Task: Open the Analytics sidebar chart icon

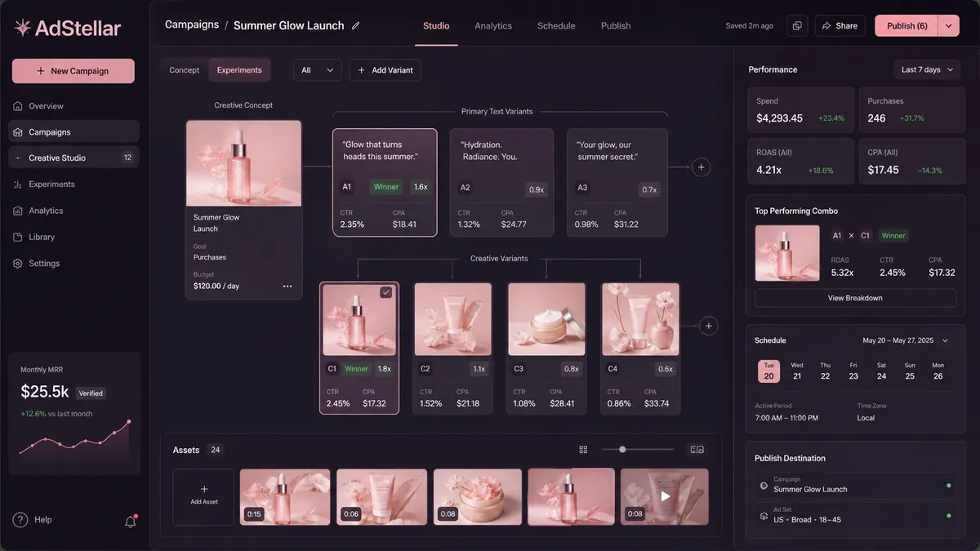Action: [18, 211]
